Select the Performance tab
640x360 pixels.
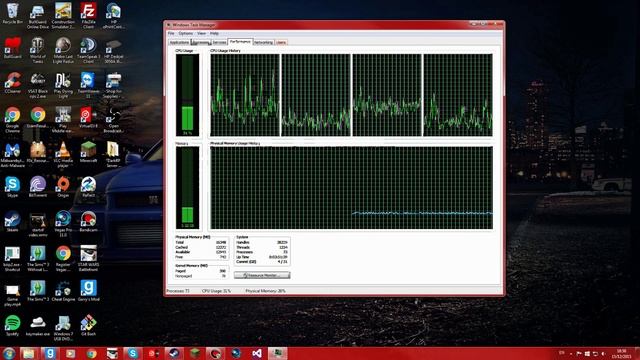click(240, 42)
